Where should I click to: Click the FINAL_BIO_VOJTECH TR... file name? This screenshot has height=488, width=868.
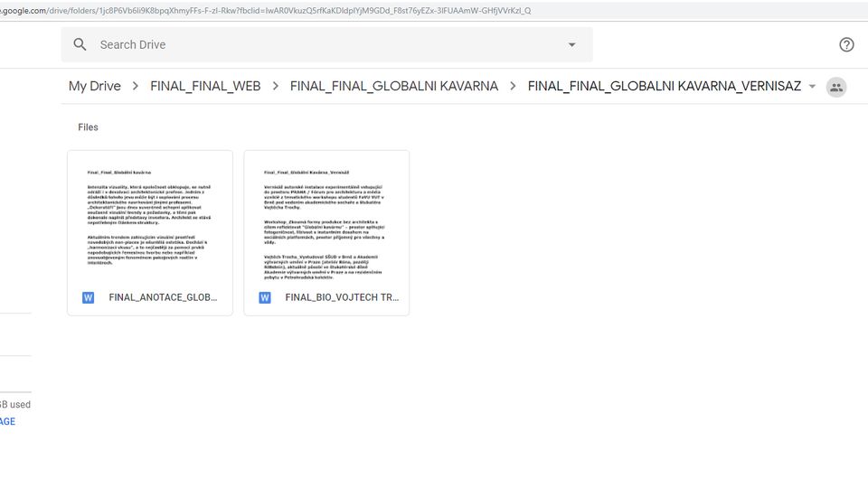point(342,297)
